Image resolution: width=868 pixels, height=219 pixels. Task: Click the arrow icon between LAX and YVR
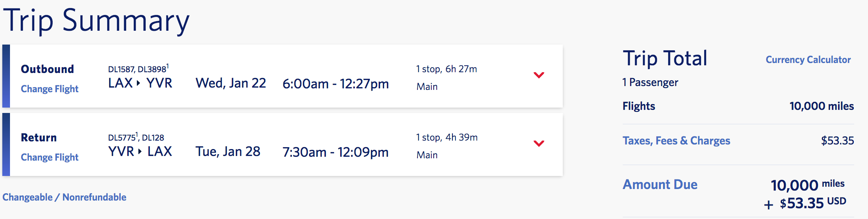tap(139, 83)
